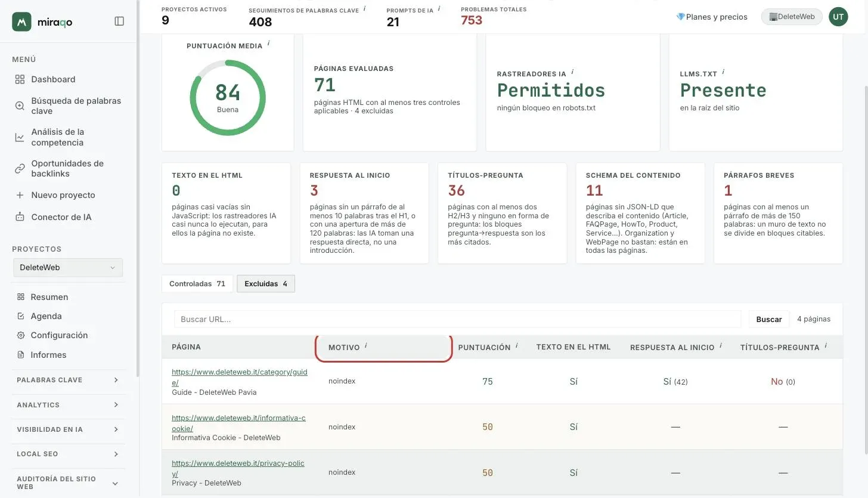Click info icon next to LLMS.TXT
This screenshot has width=868, height=498.
723,72
